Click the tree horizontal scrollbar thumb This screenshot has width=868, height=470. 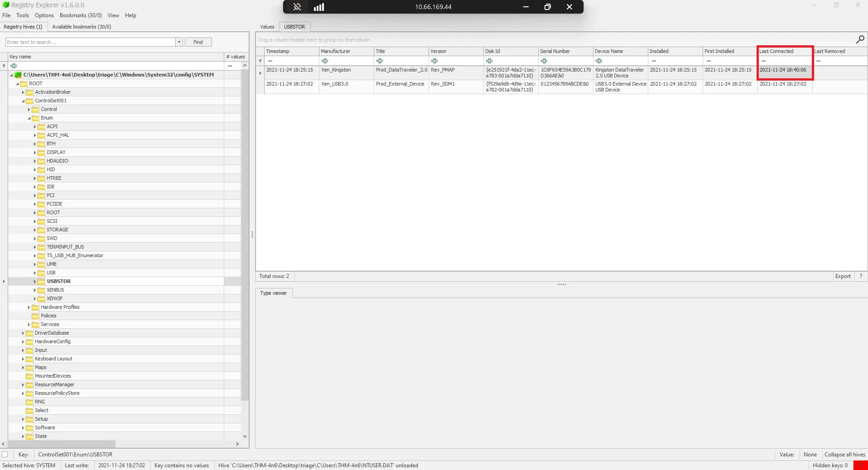(62, 444)
